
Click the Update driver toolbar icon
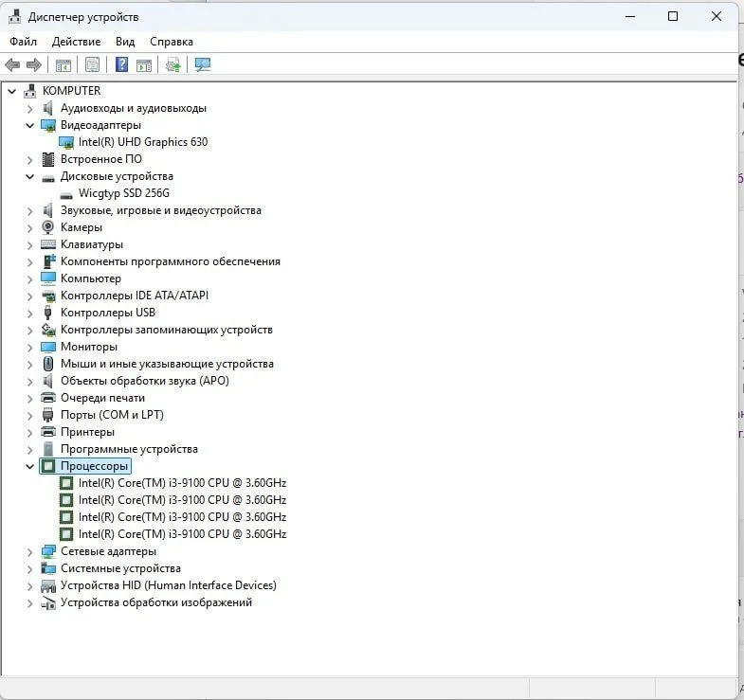tap(173, 64)
